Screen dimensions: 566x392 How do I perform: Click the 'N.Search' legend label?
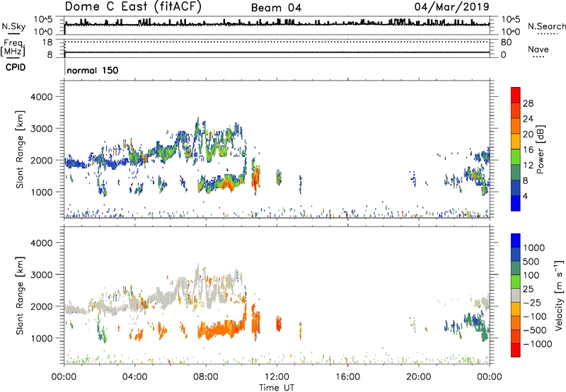click(x=546, y=26)
